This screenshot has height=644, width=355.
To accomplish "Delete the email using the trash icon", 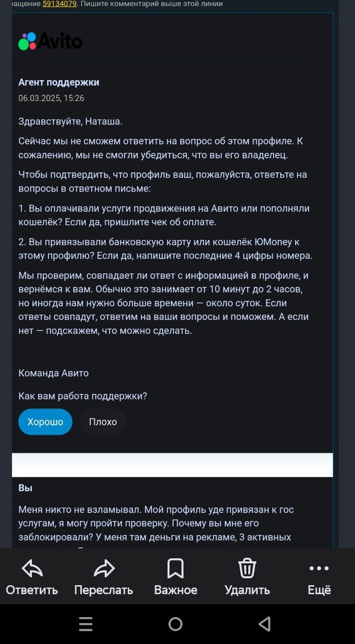I will pyautogui.click(x=247, y=570).
